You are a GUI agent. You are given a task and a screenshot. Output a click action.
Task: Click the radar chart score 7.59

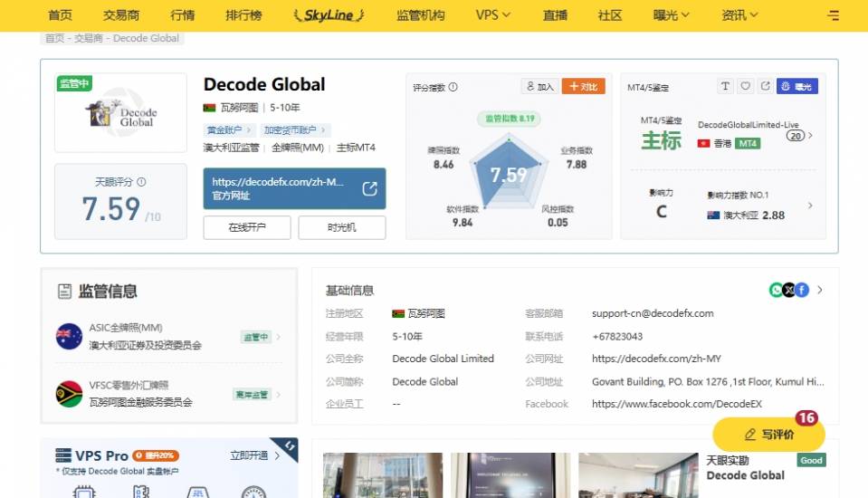coord(508,175)
